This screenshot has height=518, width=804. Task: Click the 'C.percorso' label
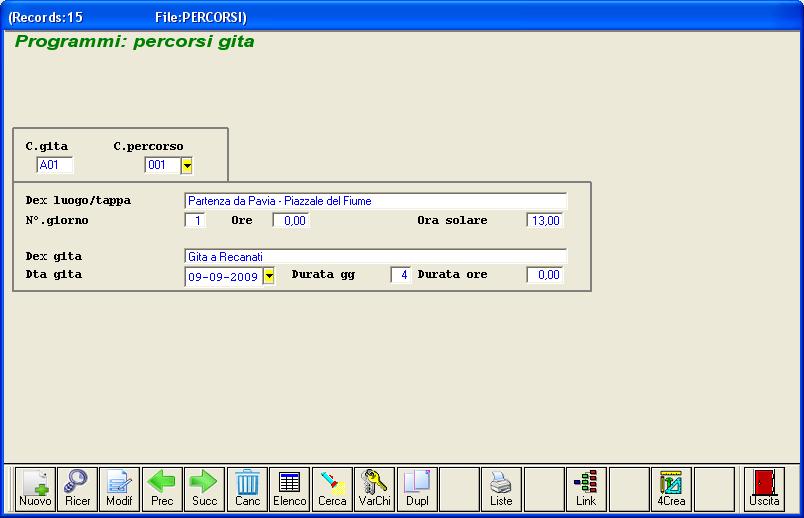coord(148,146)
